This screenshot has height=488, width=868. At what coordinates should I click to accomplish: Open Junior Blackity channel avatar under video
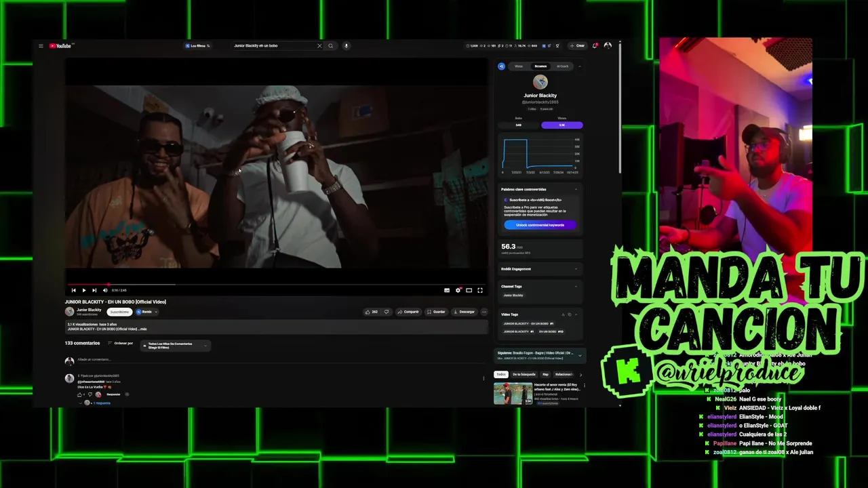tap(69, 312)
